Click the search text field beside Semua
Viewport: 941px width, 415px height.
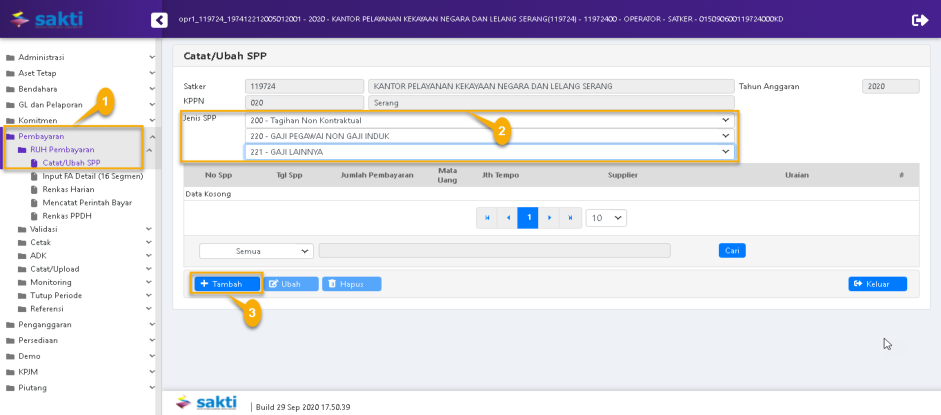(x=494, y=251)
